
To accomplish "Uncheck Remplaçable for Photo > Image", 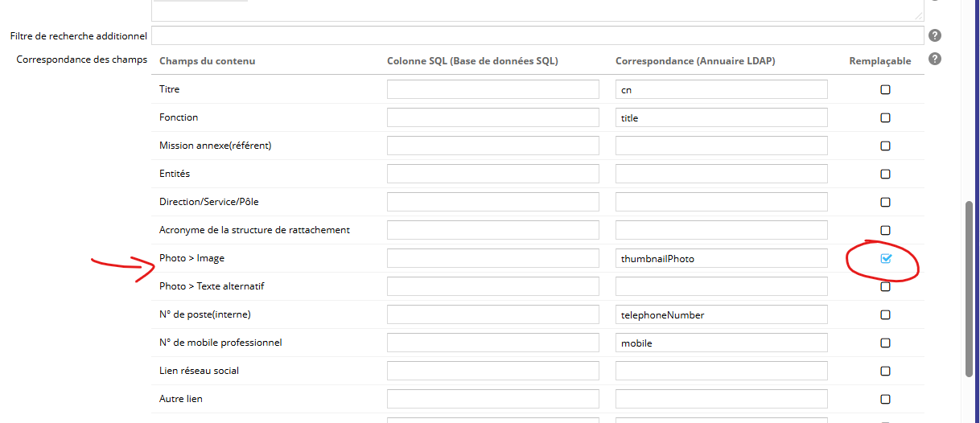I will click(886, 258).
